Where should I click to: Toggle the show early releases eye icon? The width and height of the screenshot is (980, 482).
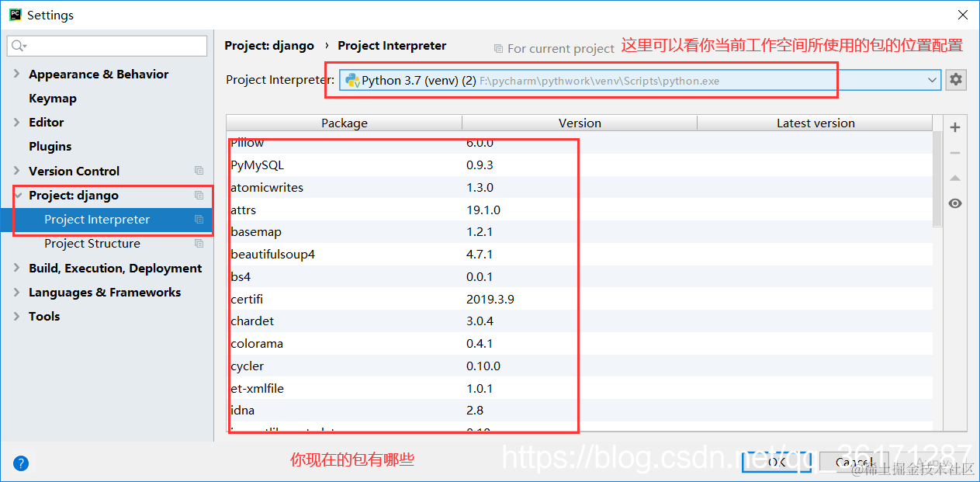tap(955, 203)
